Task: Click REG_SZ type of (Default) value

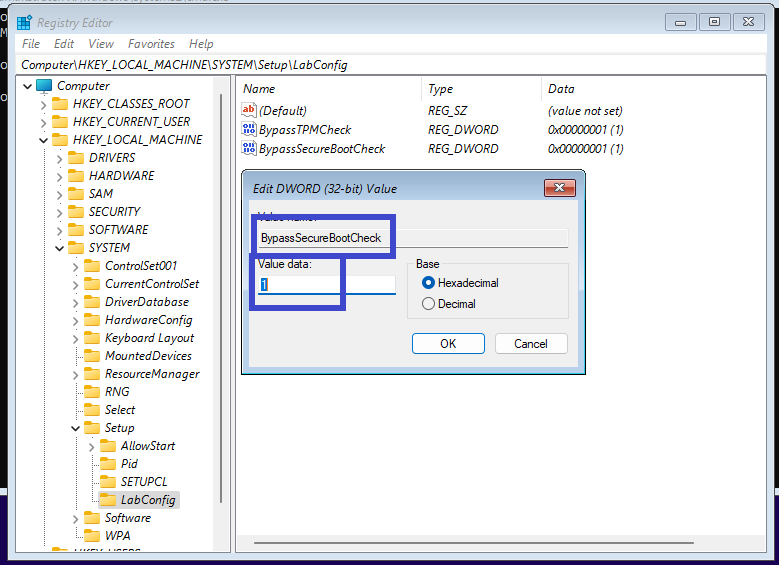Action: point(447,111)
